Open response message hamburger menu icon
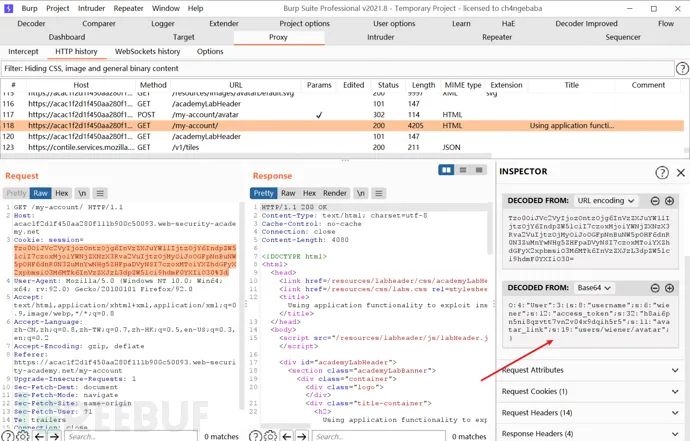The image size is (690, 441). click(378, 193)
